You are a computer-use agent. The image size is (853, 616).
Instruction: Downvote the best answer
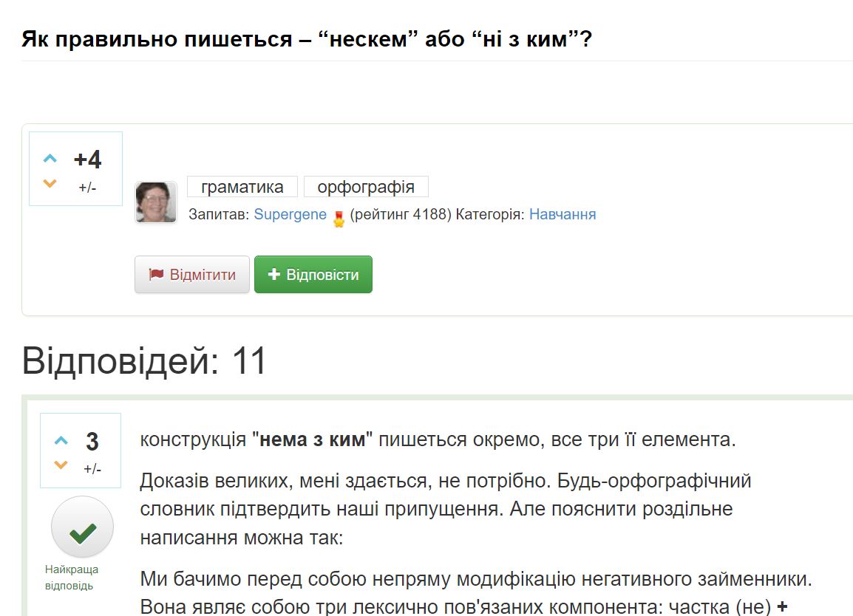pos(61,465)
